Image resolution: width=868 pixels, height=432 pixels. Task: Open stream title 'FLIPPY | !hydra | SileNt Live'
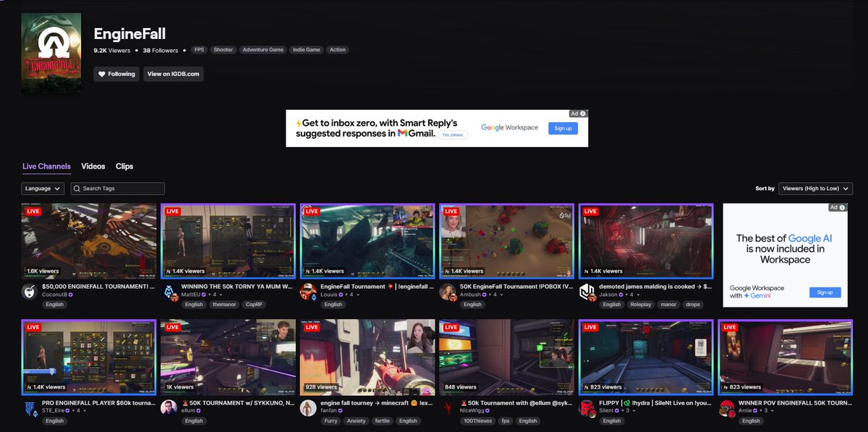click(655, 402)
